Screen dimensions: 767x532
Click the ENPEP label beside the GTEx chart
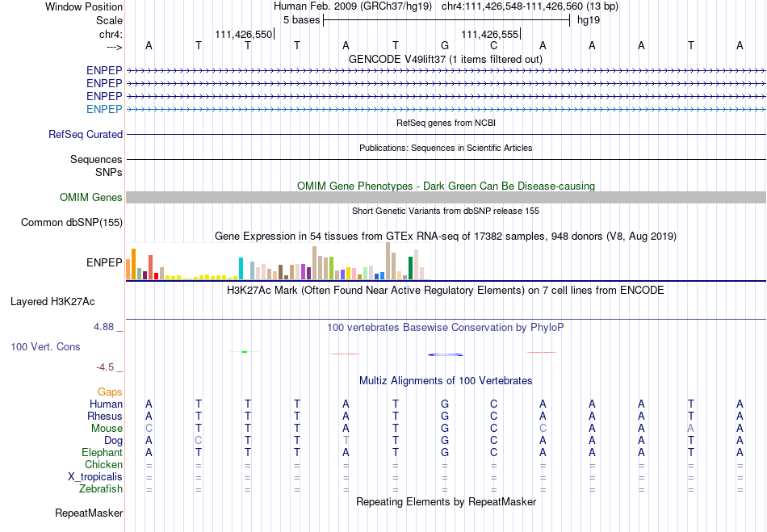(104, 262)
